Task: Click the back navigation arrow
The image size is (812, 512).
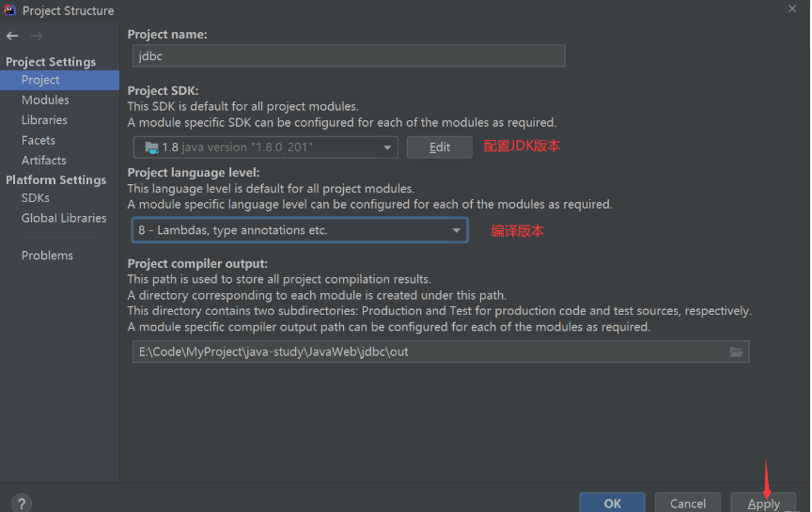Action: pyautogui.click(x=12, y=36)
